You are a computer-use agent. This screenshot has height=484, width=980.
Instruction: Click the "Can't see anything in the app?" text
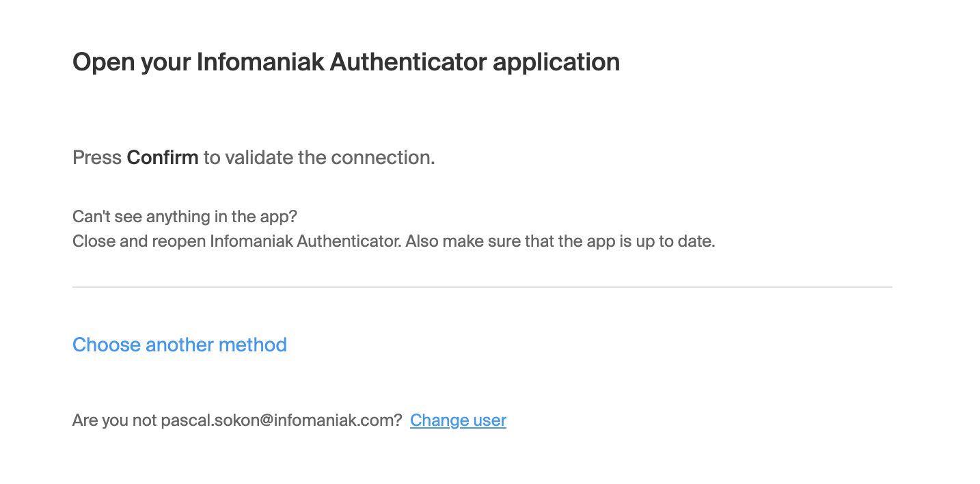185,217
